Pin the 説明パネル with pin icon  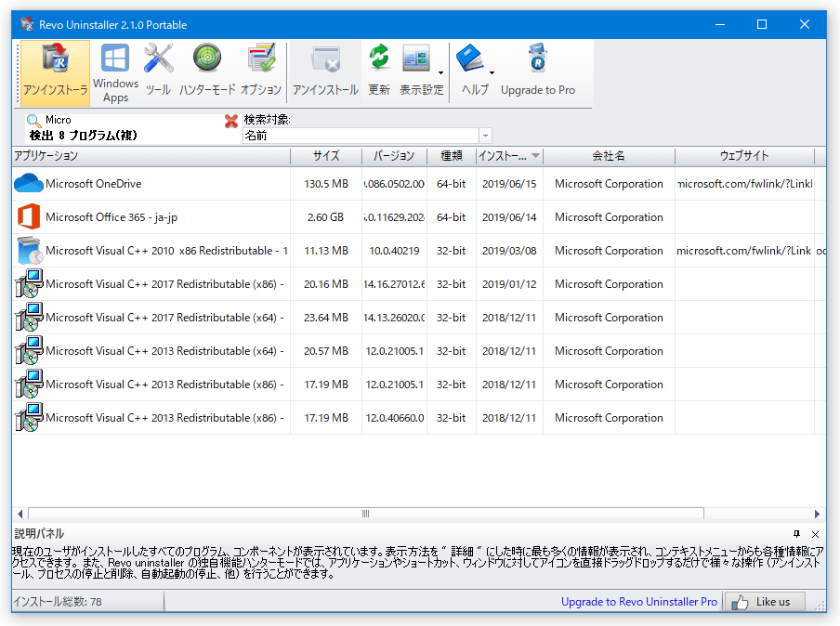(796, 534)
